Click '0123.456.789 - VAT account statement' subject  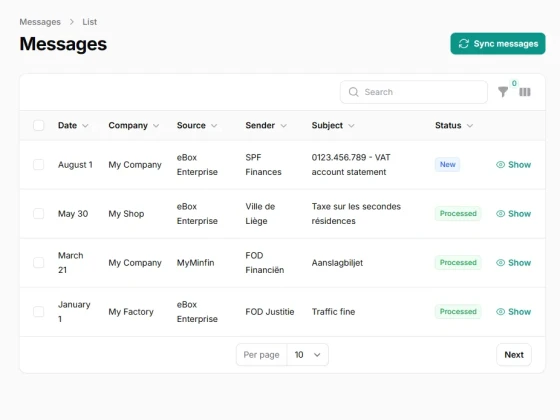click(351, 165)
